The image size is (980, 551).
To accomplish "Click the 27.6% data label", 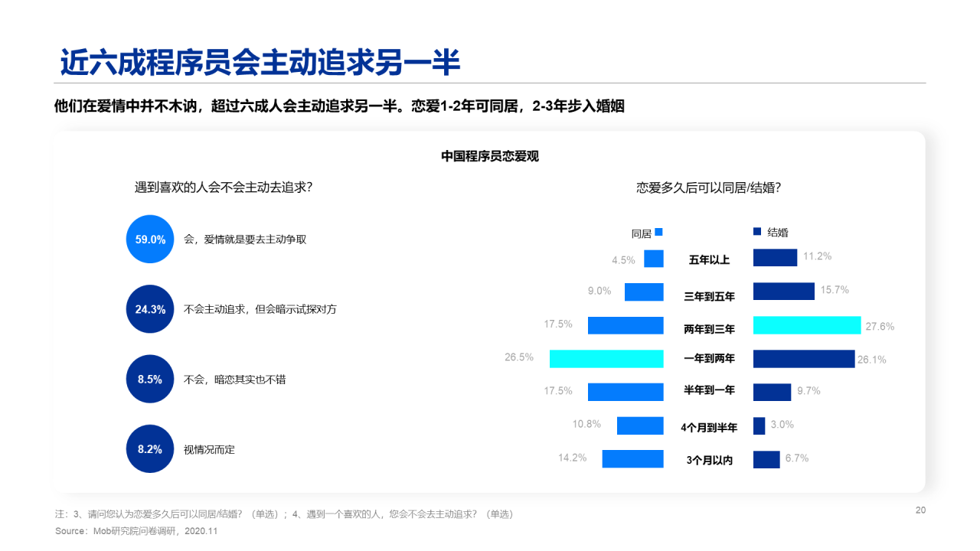I will pos(880,327).
